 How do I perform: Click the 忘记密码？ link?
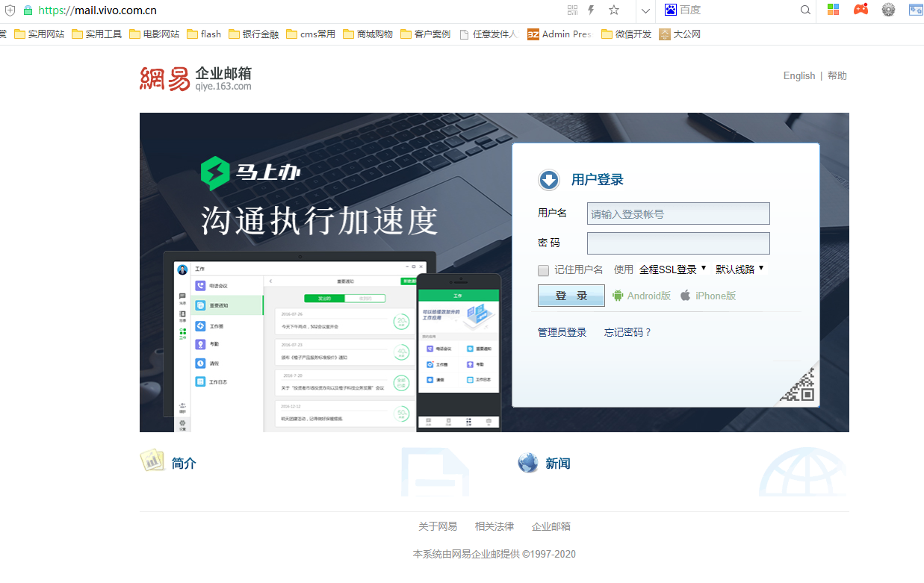628,332
